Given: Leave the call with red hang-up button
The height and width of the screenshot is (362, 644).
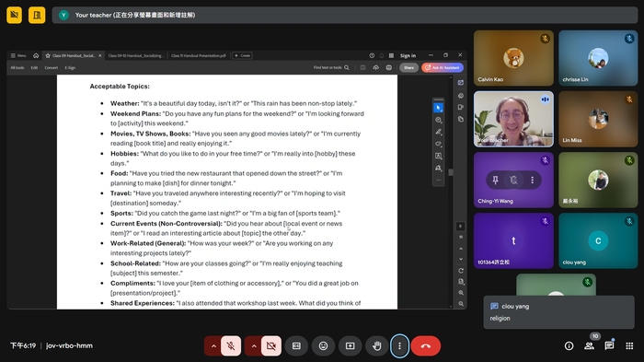Looking at the screenshot, I should click(425, 346).
